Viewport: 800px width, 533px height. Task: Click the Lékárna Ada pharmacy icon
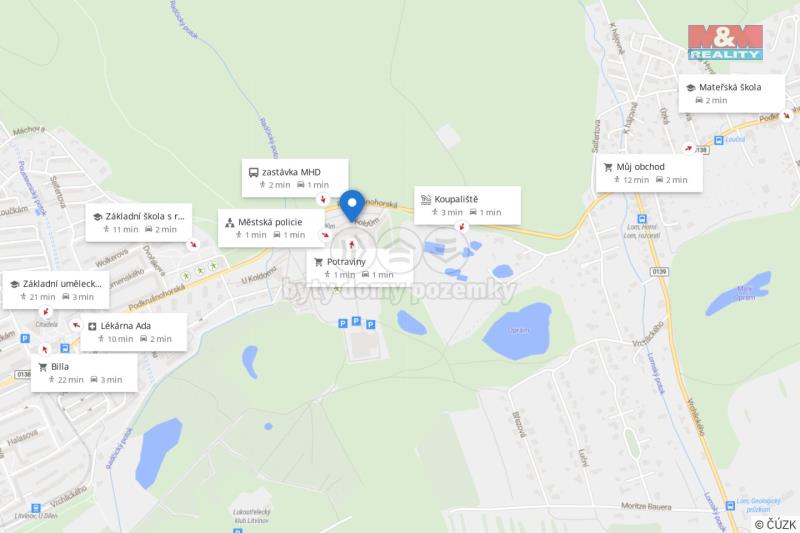click(92, 326)
